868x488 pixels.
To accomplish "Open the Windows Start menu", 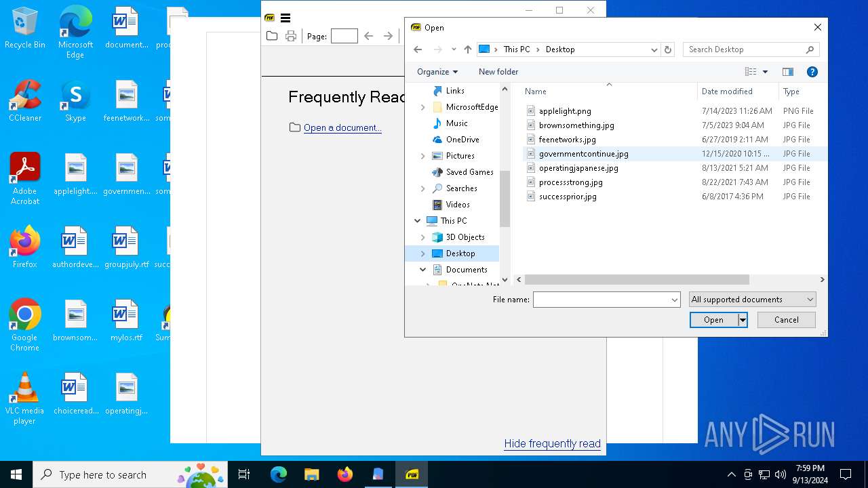I will click(16, 474).
